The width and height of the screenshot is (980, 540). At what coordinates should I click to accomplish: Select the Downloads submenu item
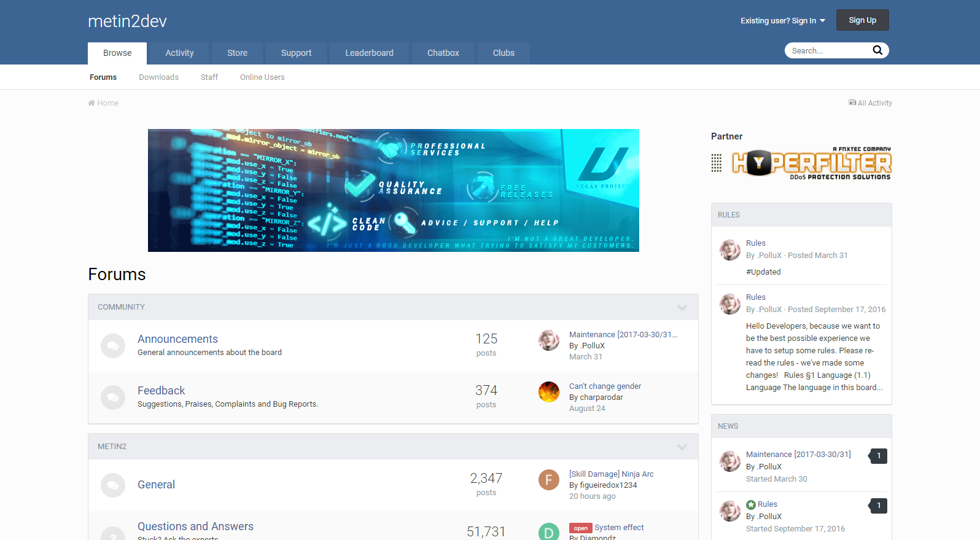(158, 77)
